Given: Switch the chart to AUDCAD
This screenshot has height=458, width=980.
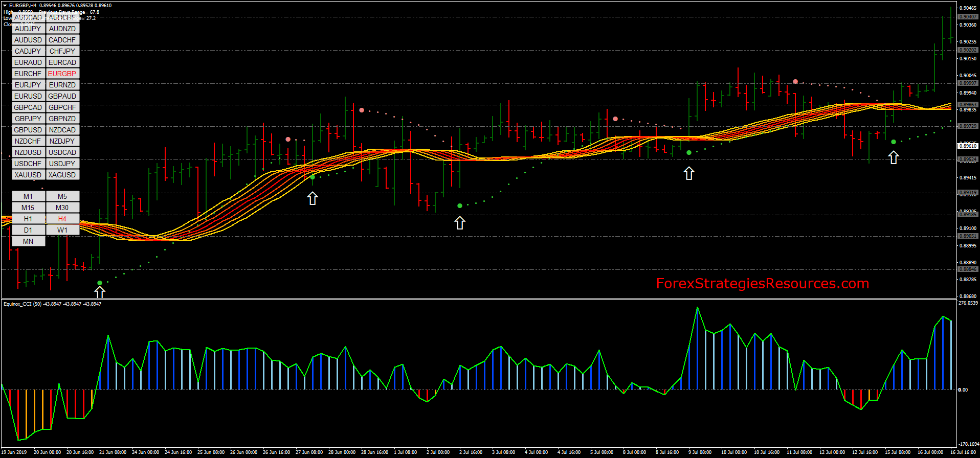Looking at the screenshot, I should [x=28, y=17].
